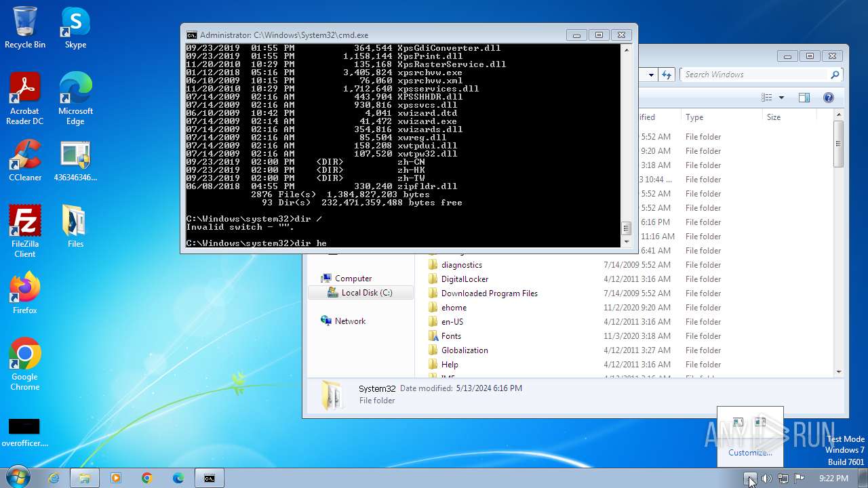Switch to cmd.exe taskbar button

tap(210, 478)
